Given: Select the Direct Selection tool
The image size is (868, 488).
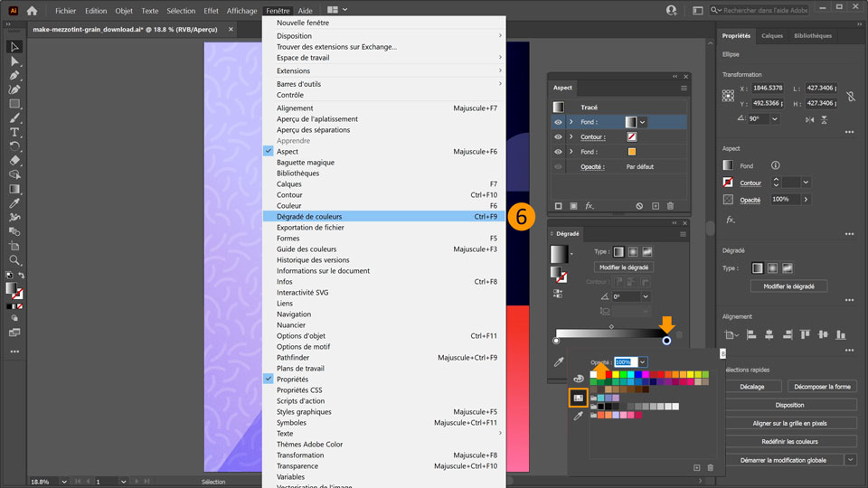Looking at the screenshot, I should point(14,61).
